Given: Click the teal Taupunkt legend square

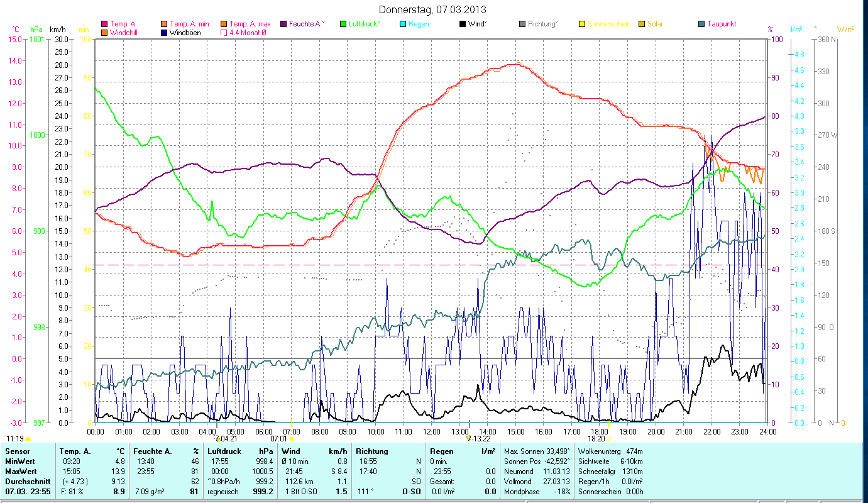Looking at the screenshot, I should [x=701, y=24].
